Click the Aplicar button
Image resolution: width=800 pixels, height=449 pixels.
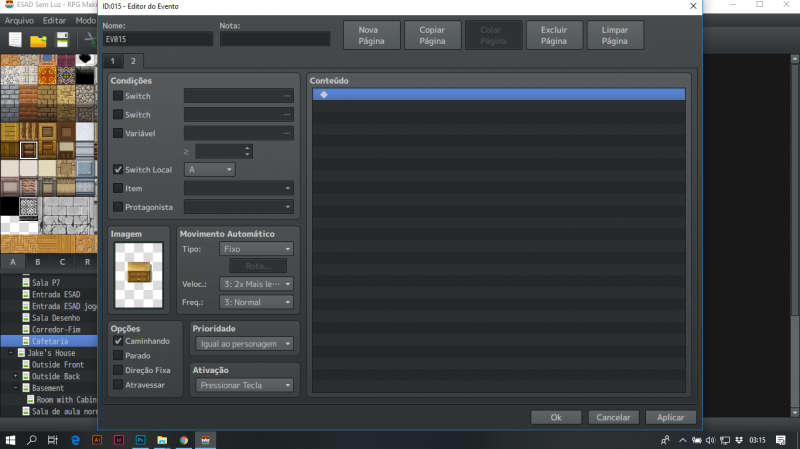click(670, 417)
